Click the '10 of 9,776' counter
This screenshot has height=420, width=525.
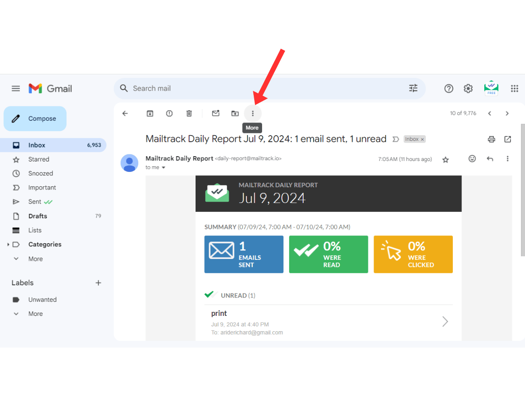click(463, 113)
